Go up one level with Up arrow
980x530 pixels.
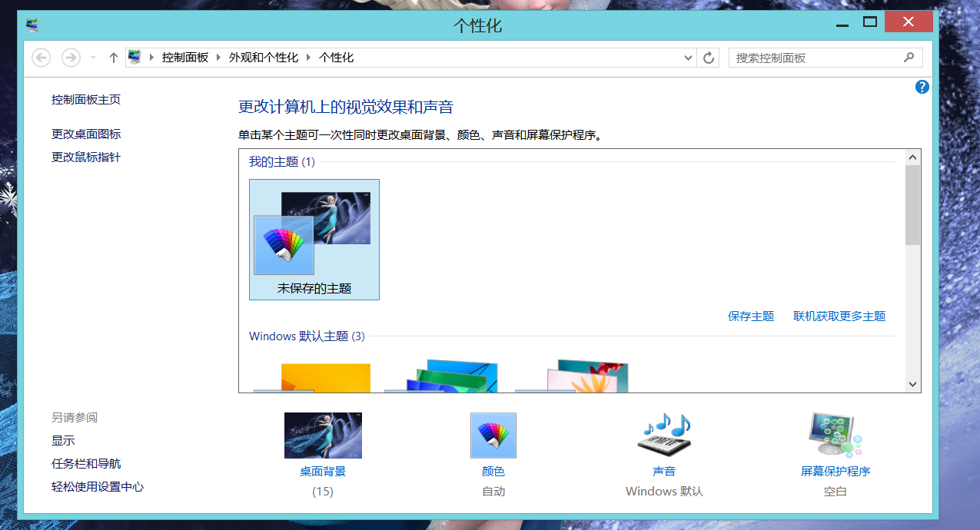pos(114,58)
